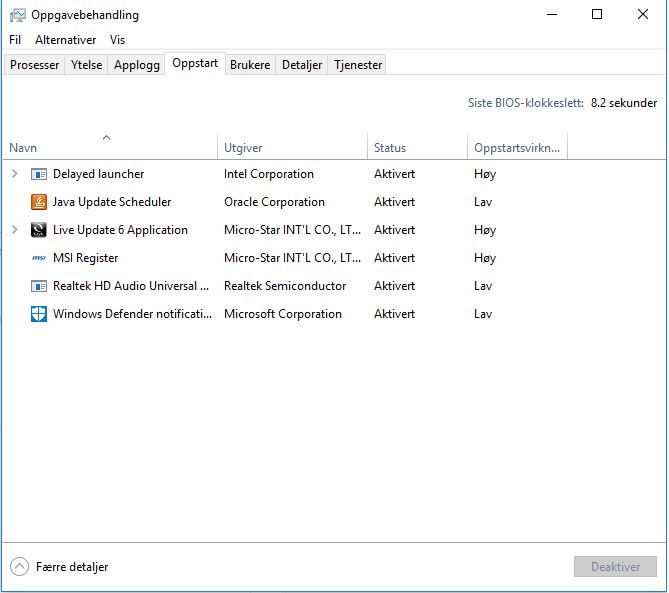
Task: Click Micro-Star publisher in MSI Register row
Action: [x=292, y=258]
